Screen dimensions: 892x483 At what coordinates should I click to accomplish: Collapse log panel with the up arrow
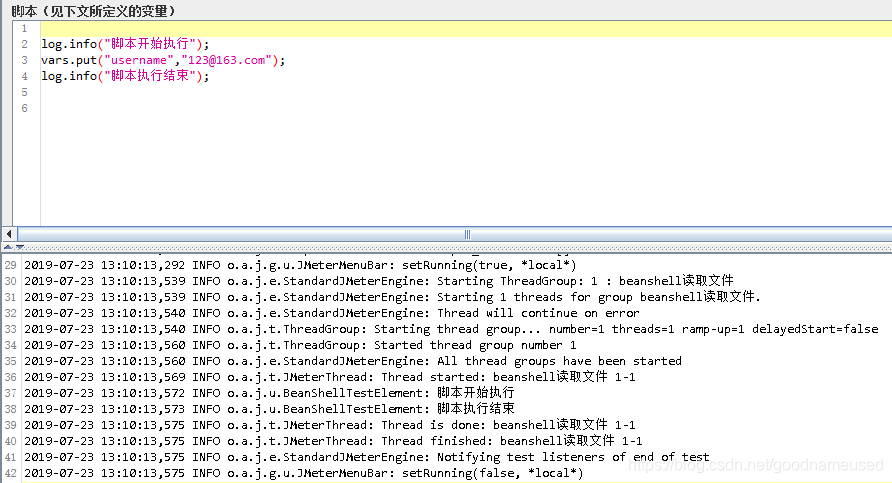pyautogui.click(x=8, y=247)
